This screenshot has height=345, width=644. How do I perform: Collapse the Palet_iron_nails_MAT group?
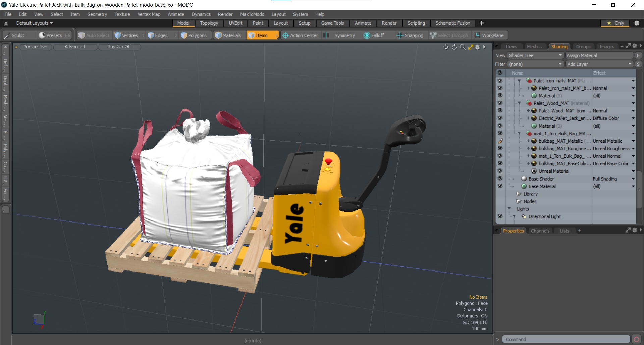coord(519,81)
